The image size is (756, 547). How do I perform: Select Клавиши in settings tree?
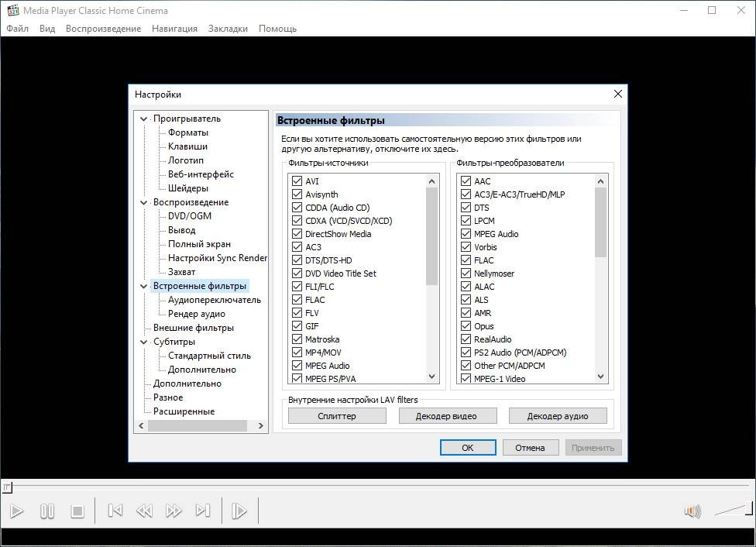click(187, 146)
